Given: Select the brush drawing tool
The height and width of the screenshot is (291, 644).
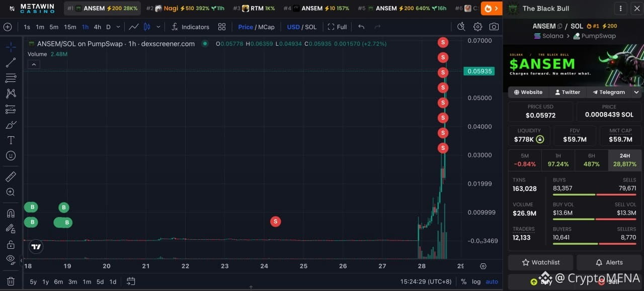Looking at the screenshot, I should pos(11,125).
